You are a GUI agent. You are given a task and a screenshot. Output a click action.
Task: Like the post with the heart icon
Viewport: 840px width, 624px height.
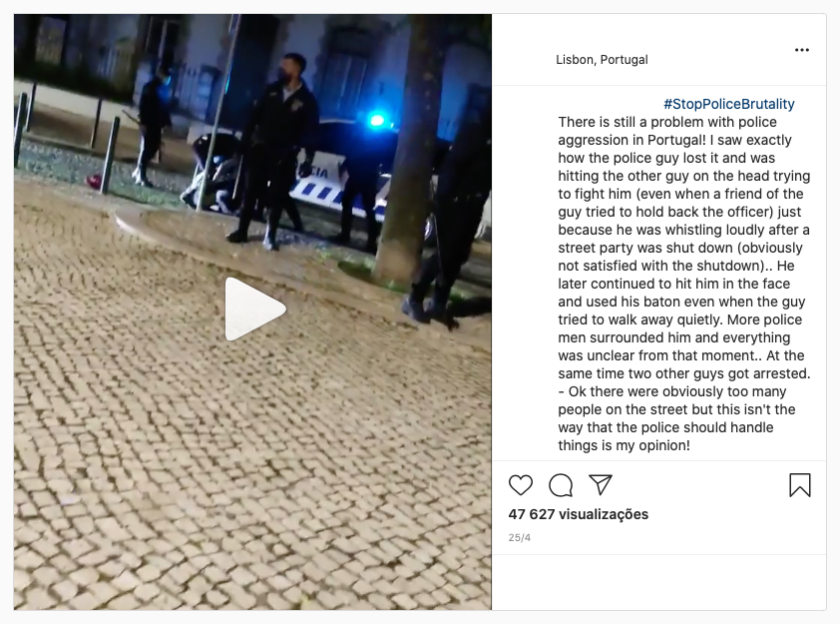point(520,485)
